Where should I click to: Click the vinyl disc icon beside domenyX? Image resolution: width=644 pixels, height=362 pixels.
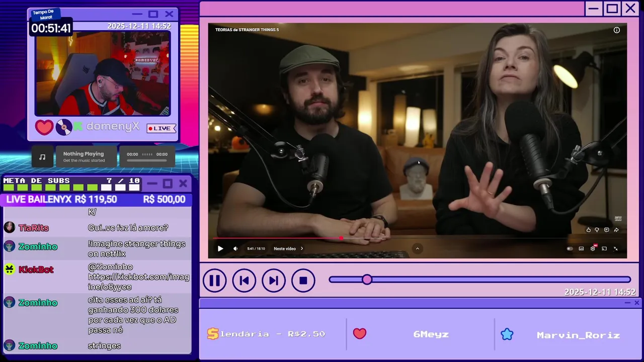point(64,127)
